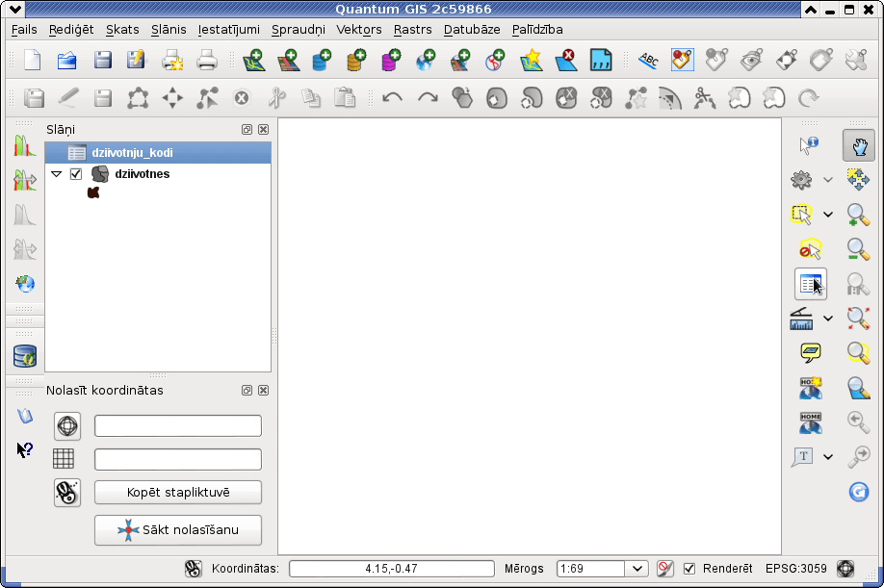This screenshot has height=588, width=884.
Task: Open the Mērogs scale dropdown
Action: (637, 569)
